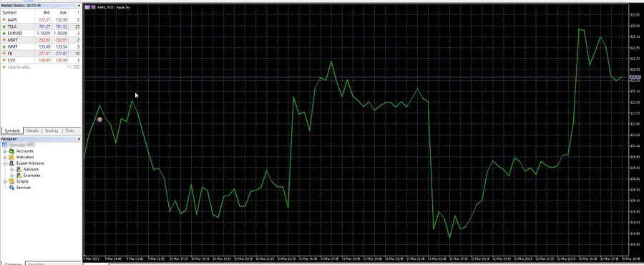Click the Symbol column header
The width and height of the screenshot is (644, 265).
(x=9, y=12)
